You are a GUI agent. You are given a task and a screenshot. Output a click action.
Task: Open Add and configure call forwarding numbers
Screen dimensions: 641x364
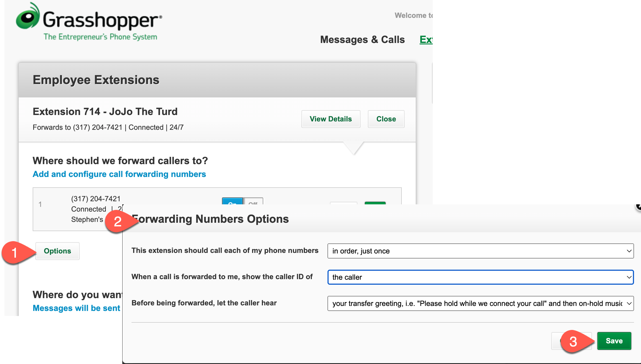tap(119, 174)
